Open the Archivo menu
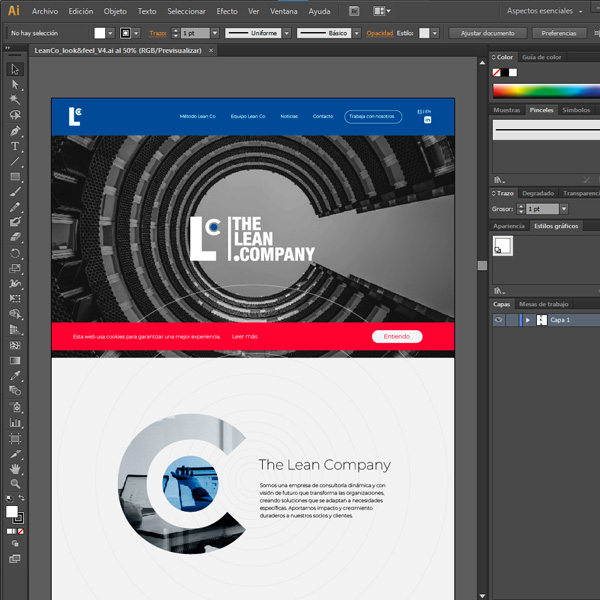The image size is (600, 600). click(x=45, y=11)
